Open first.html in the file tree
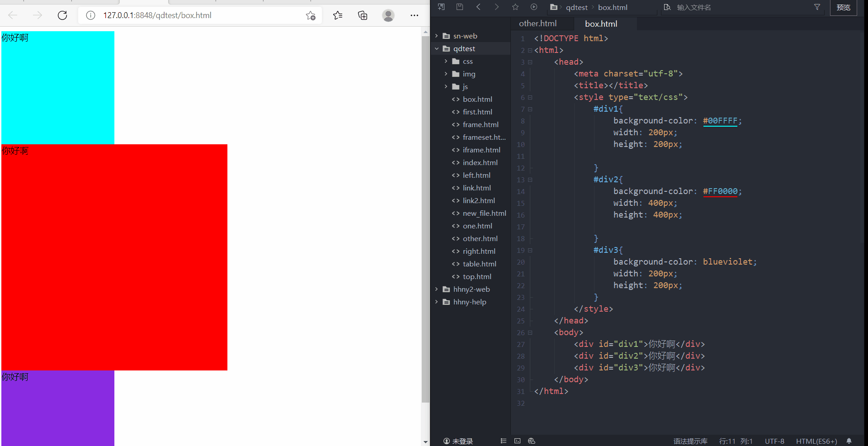Viewport: 868px width, 446px height. 477,112
